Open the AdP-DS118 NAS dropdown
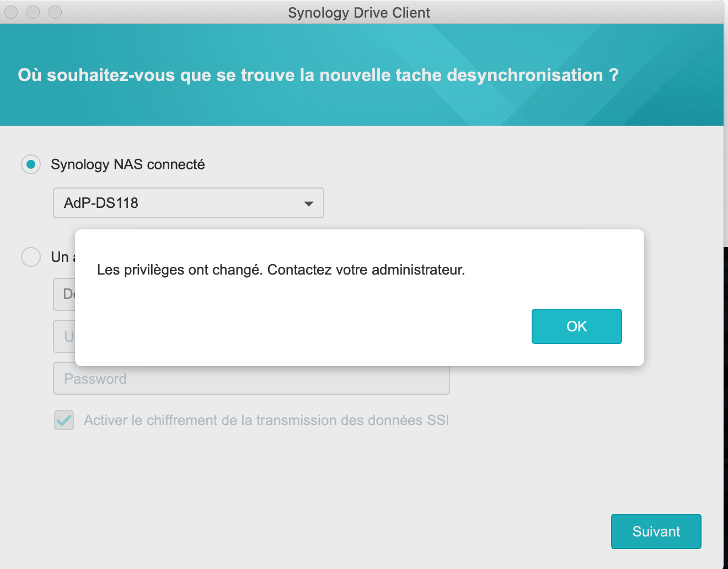 coord(188,203)
